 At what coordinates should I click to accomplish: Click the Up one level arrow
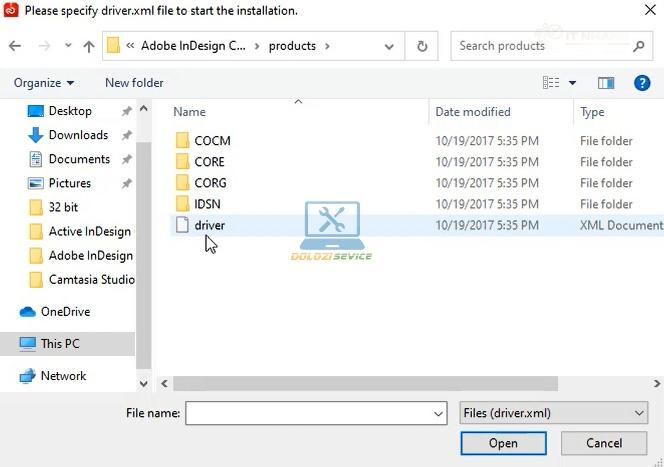[x=88, y=46]
